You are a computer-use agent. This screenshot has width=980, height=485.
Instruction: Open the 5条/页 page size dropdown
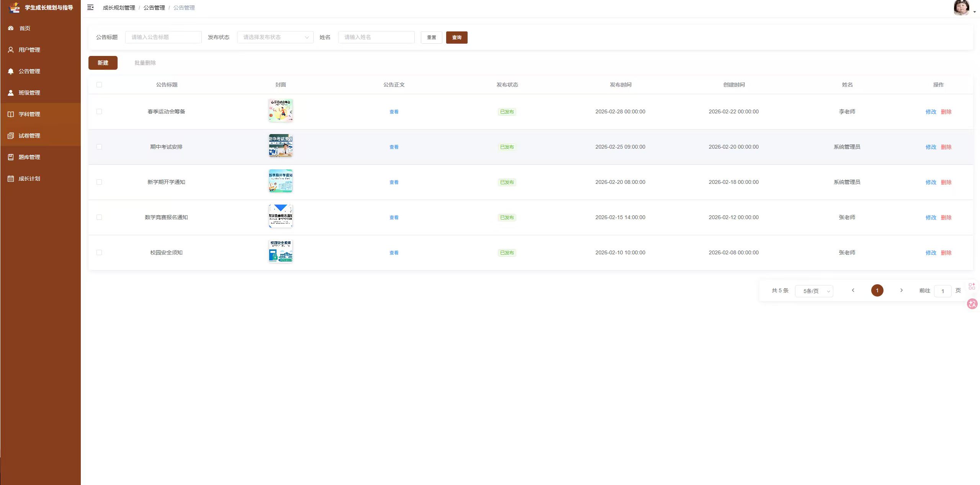[x=814, y=291]
